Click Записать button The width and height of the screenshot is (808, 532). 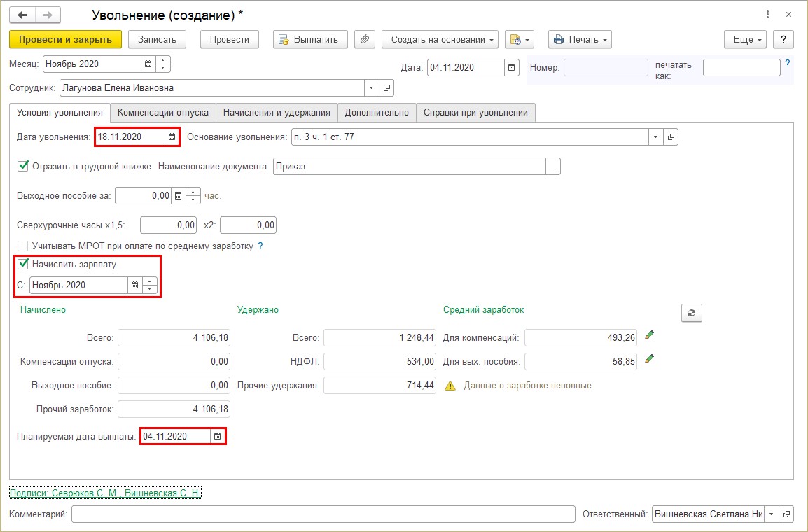[157, 40]
